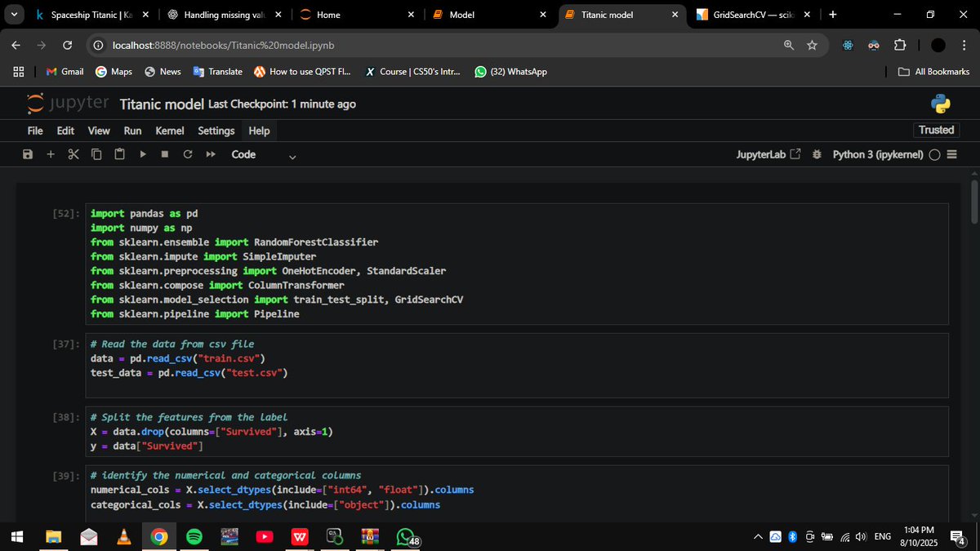Viewport: 980px width, 551px height.
Task: Open the Windows Start menu
Action: (x=18, y=536)
